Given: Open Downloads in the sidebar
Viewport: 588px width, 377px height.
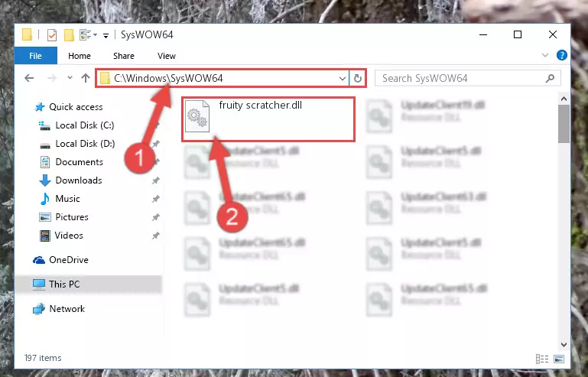Looking at the screenshot, I should coord(79,180).
